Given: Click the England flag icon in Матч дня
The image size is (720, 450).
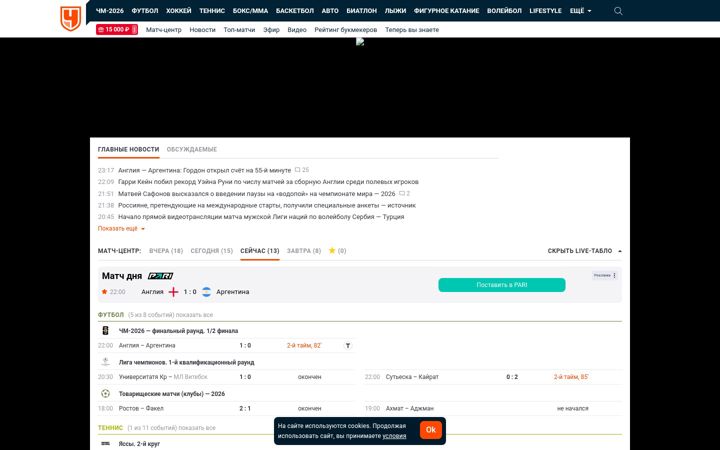Looking at the screenshot, I should [173, 292].
